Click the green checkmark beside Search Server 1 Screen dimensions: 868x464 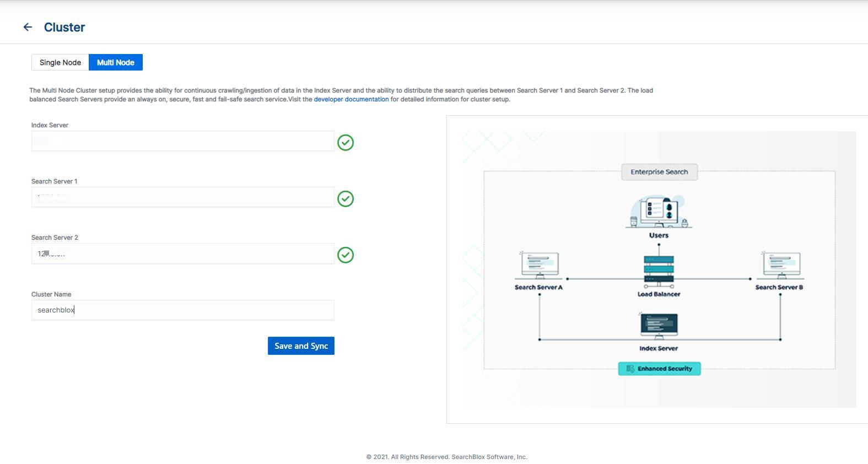(346, 199)
